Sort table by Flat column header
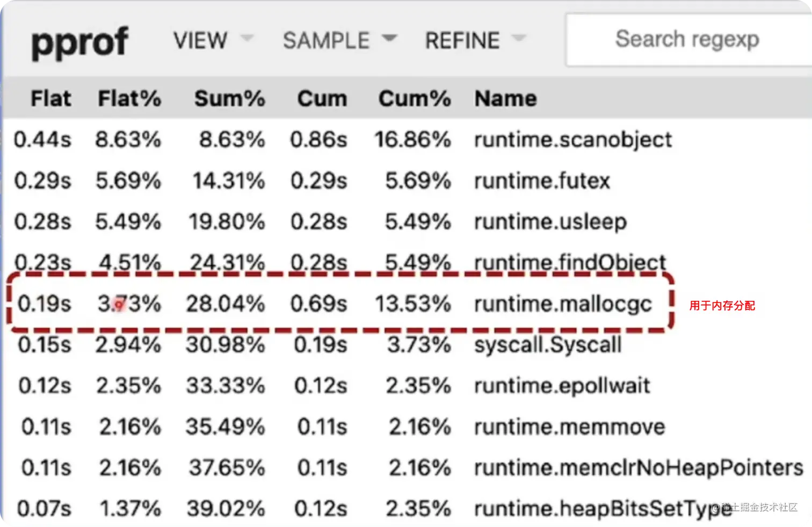Viewport: 812px width, 527px height. pyautogui.click(x=50, y=99)
